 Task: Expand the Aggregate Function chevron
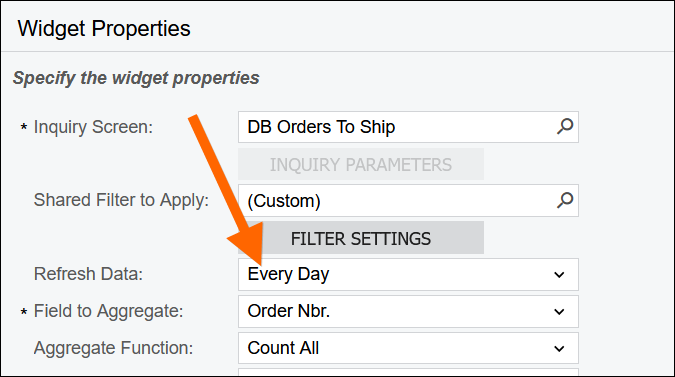[x=559, y=349]
